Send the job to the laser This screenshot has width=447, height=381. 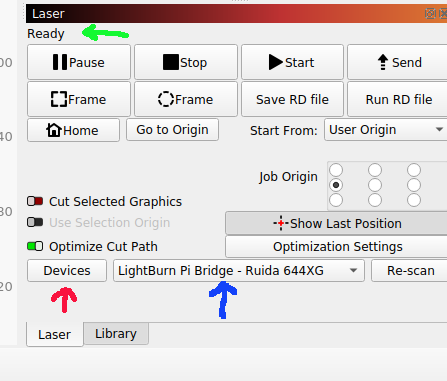tap(398, 62)
